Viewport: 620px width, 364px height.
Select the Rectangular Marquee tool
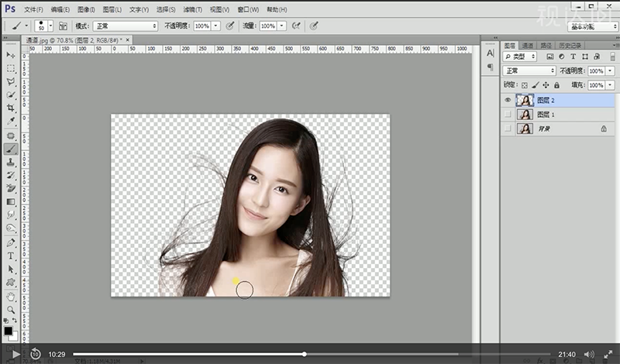(x=11, y=68)
